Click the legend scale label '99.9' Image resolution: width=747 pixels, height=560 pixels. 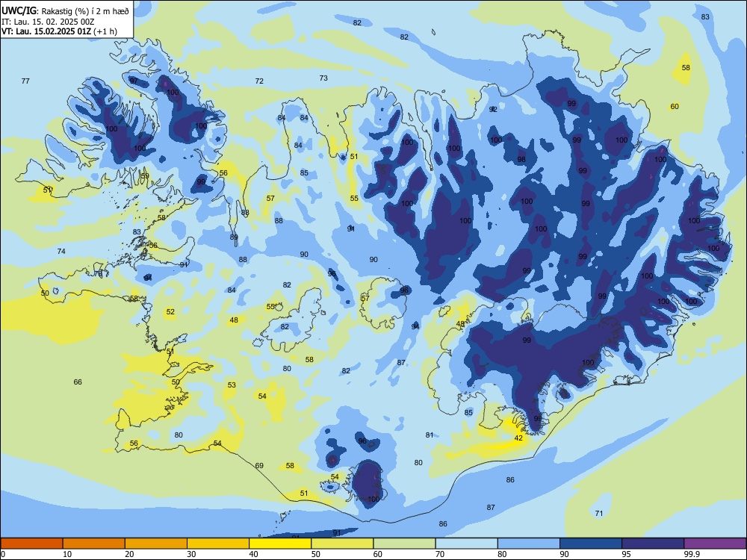(x=691, y=554)
